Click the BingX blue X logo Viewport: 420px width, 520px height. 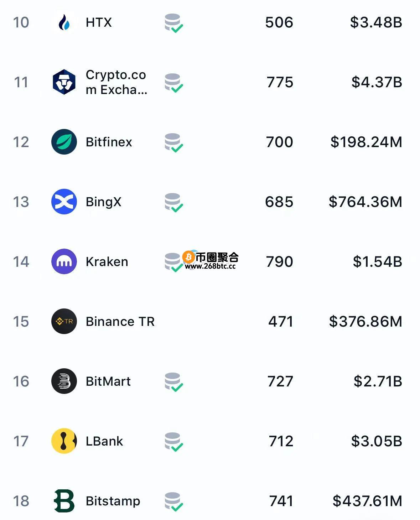click(x=64, y=202)
